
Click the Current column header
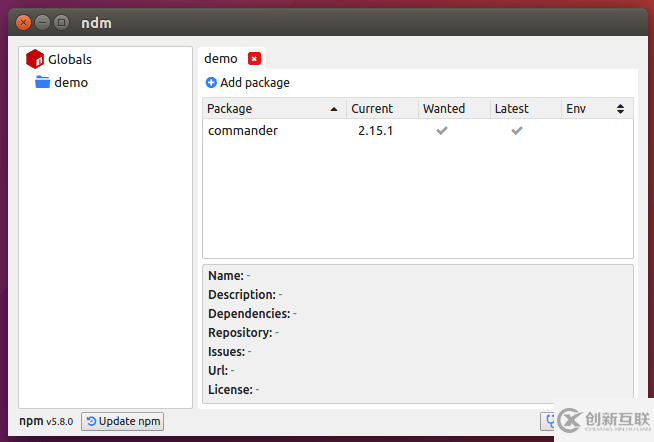point(372,109)
